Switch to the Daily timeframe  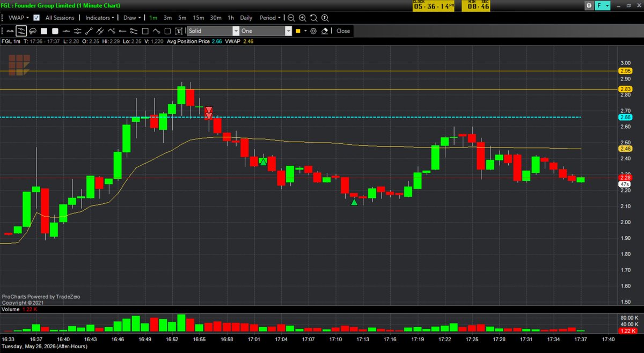coord(246,18)
